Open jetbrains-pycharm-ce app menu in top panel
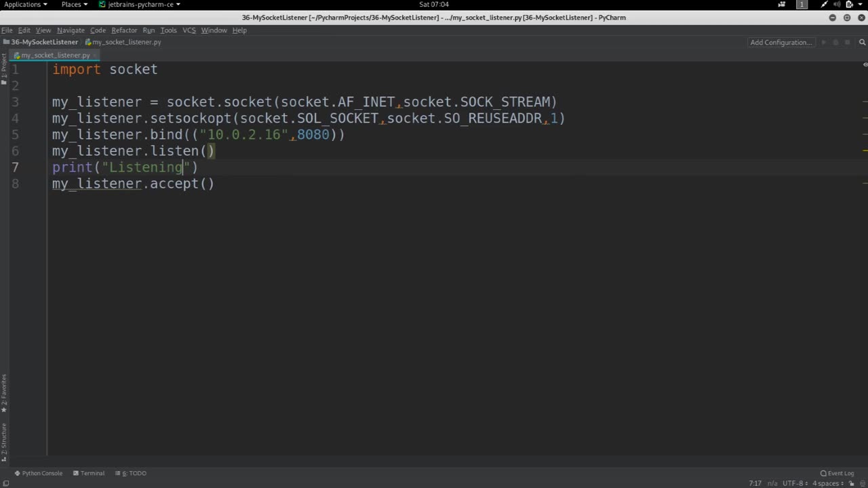This screenshot has width=868, height=488. coord(140,4)
